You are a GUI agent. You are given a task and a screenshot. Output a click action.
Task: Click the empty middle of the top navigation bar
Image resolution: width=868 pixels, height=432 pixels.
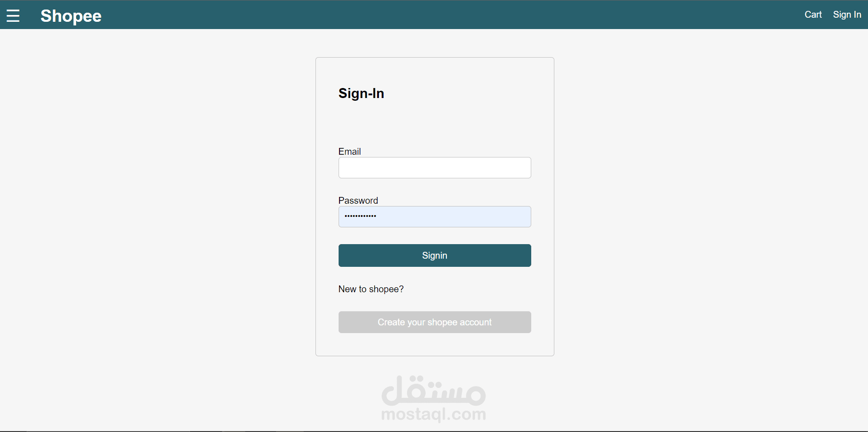click(453, 15)
